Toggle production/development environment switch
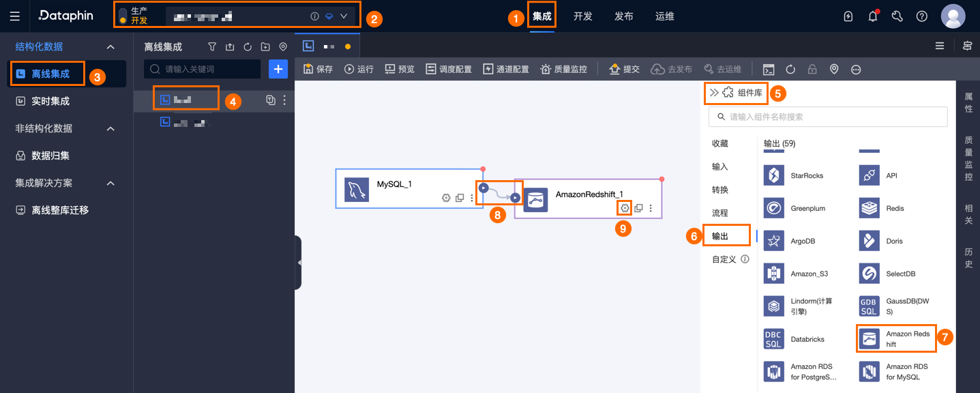The width and height of the screenshot is (980, 393). pyautogui.click(x=123, y=16)
